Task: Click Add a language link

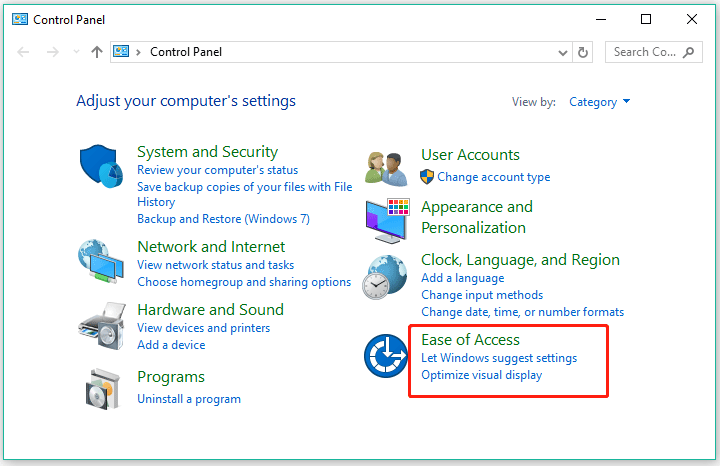Action: pyautogui.click(x=463, y=278)
